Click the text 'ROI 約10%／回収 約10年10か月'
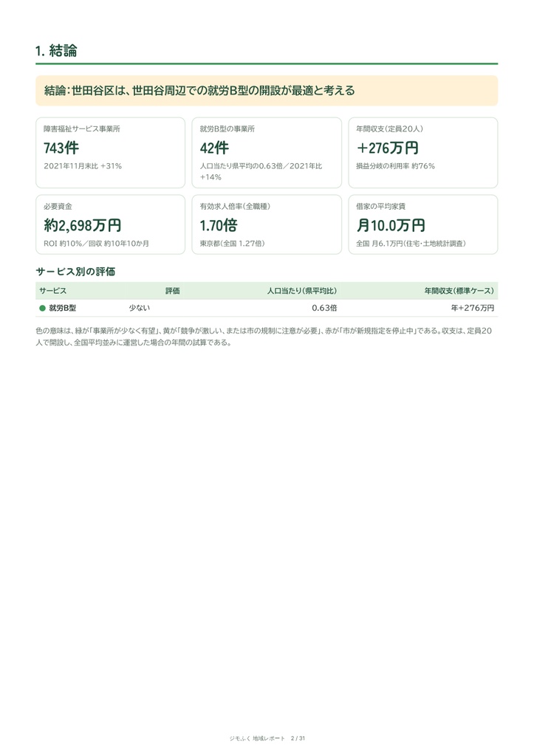 coord(96,244)
